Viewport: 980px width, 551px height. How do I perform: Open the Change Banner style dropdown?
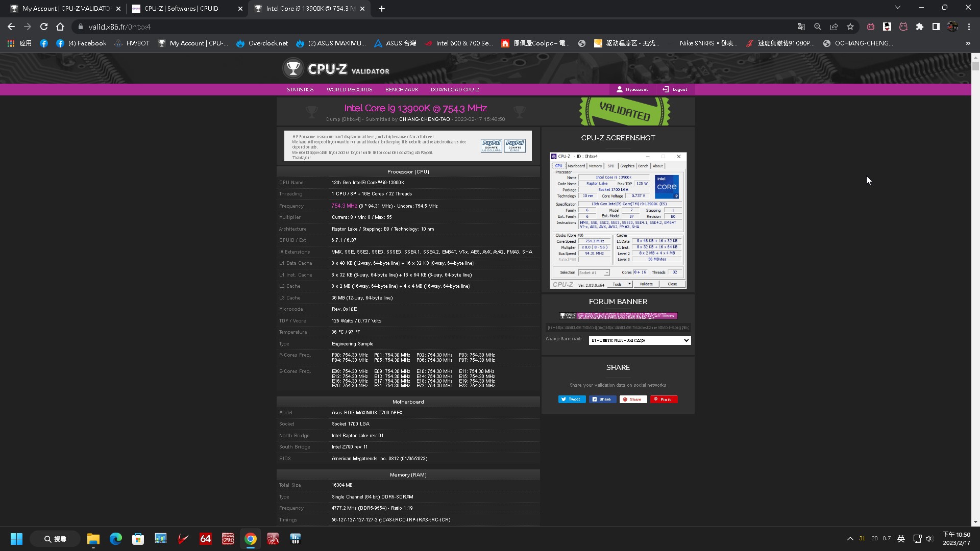(x=640, y=340)
